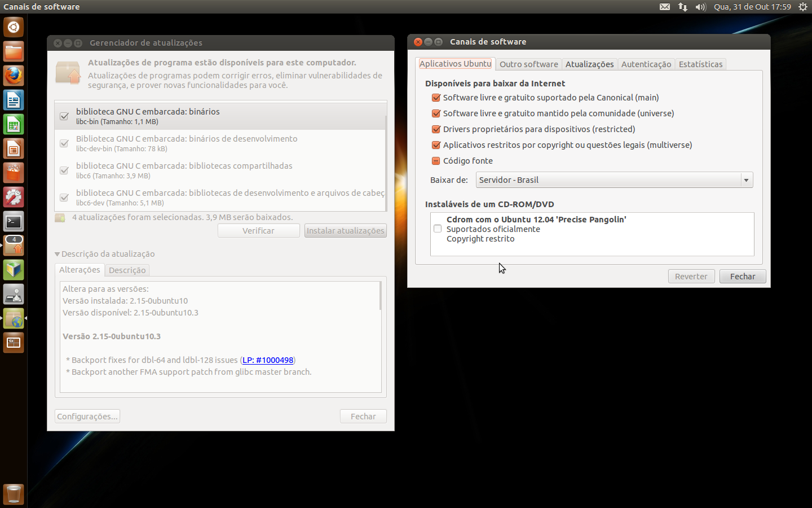Click Fechar in the Canais de software window
The image size is (812, 508).
click(x=743, y=277)
